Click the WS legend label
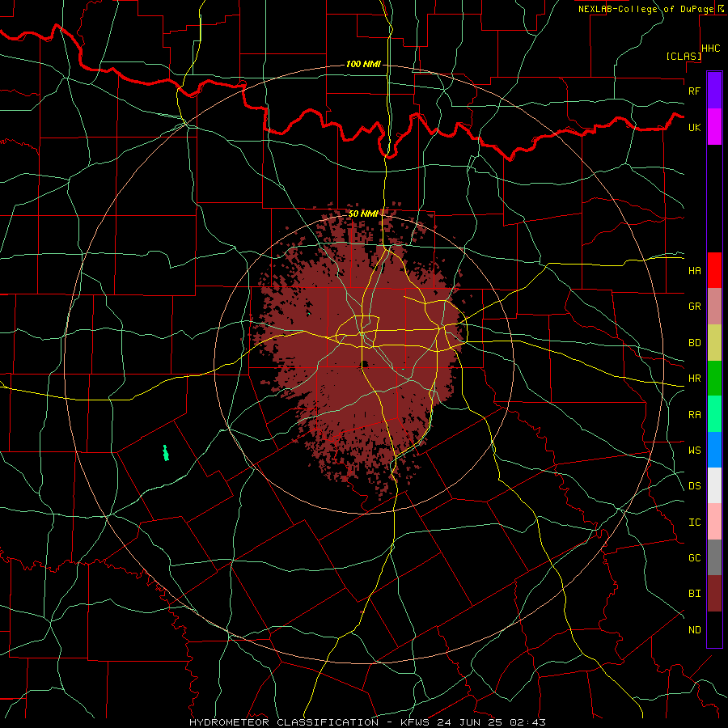The image size is (728, 728). tap(694, 451)
